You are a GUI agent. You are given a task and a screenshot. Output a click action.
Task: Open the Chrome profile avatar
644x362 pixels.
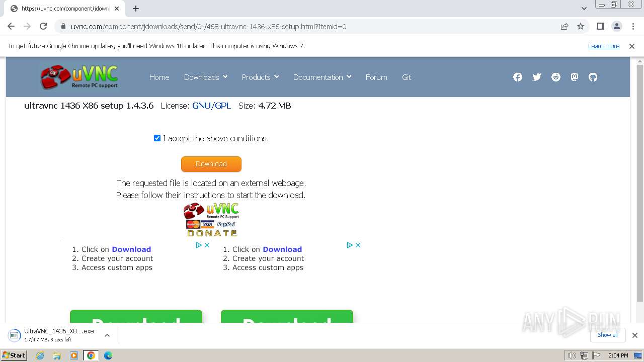pos(617,26)
